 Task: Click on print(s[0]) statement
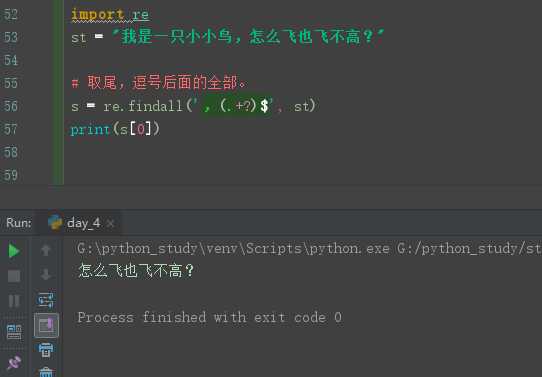tap(115, 129)
